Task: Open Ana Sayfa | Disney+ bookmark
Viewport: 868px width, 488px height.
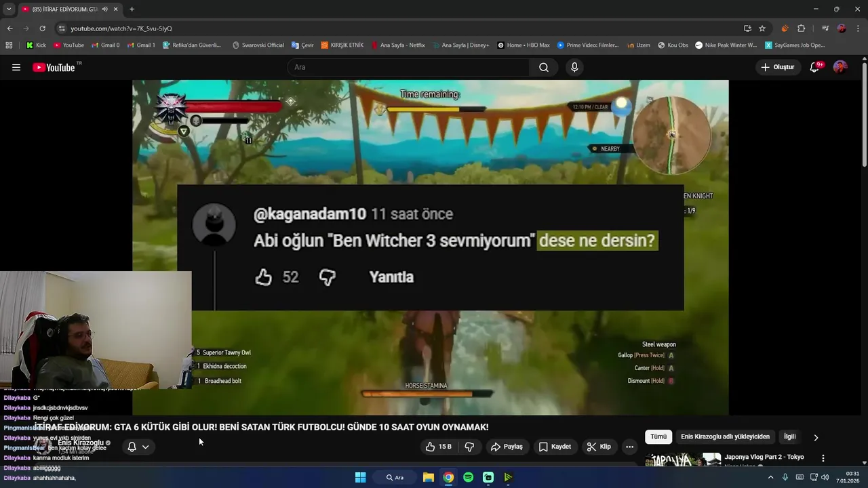Action: pos(461,45)
